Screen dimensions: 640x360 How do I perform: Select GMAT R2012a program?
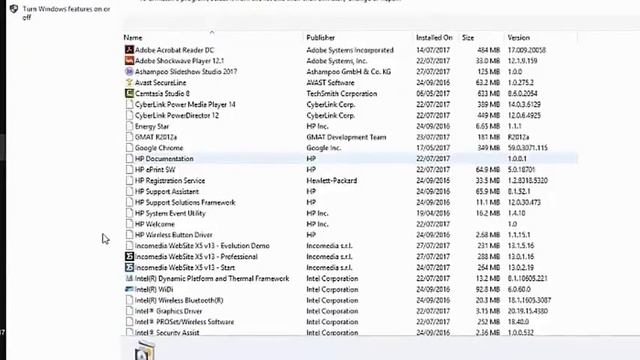point(156,137)
